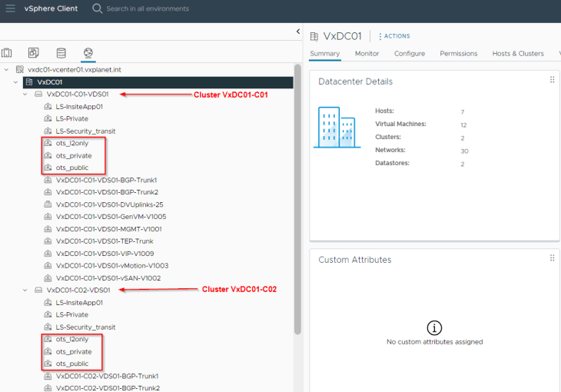Collapse the VxDC01-C01-VDS01 switch node
Image resolution: width=561 pixels, height=392 pixels.
pos(25,94)
